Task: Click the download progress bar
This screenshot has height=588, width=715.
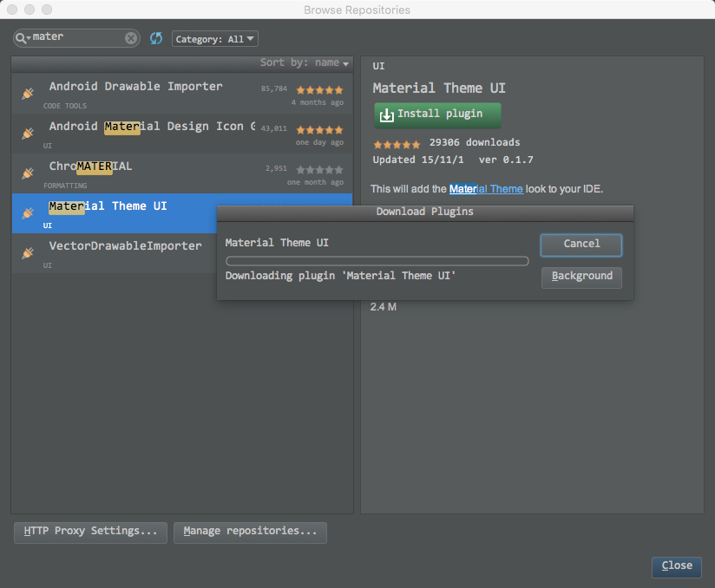Action: tap(377, 261)
